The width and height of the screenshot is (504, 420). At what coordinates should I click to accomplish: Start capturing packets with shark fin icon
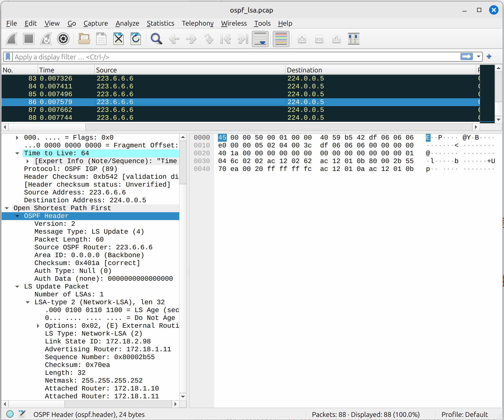click(x=12, y=39)
